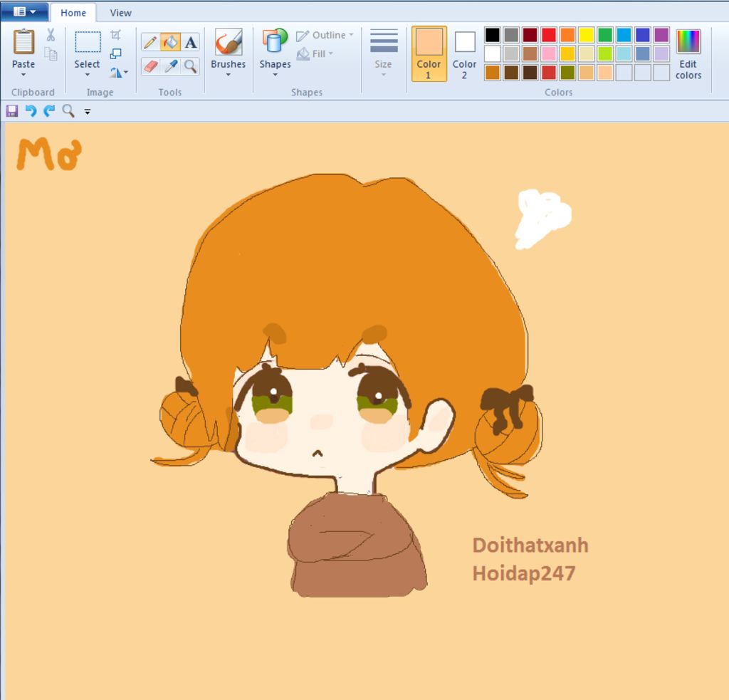The image size is (729, 700).
Task: Click the Paste clipboard icon
Action: coord(23,42)
